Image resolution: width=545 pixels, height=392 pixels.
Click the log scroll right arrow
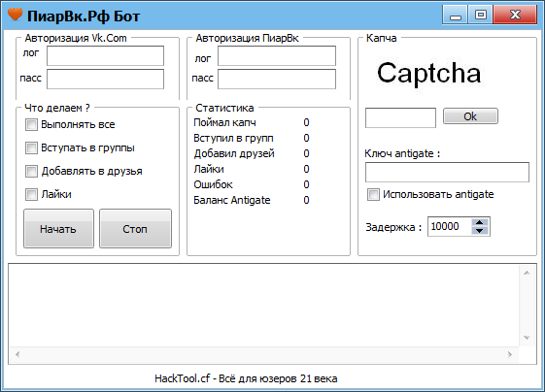click(510, 354)
